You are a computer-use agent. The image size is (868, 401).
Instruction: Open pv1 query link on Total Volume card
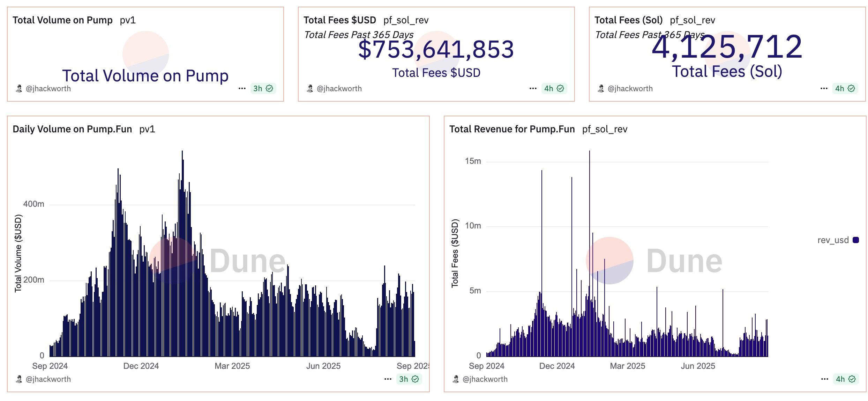[128, 20]
